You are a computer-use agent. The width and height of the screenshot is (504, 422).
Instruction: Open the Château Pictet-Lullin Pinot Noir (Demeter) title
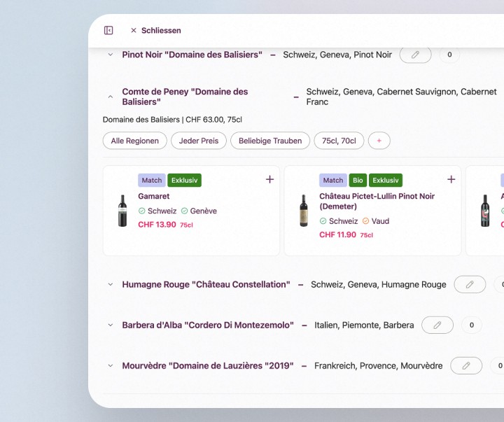377,201
